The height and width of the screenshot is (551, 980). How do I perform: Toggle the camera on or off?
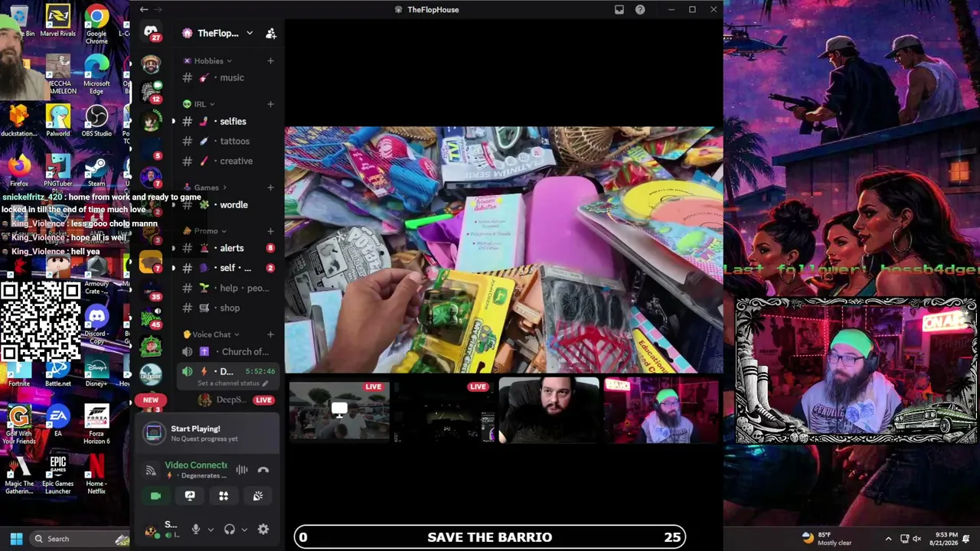click(x=155, y=496)
